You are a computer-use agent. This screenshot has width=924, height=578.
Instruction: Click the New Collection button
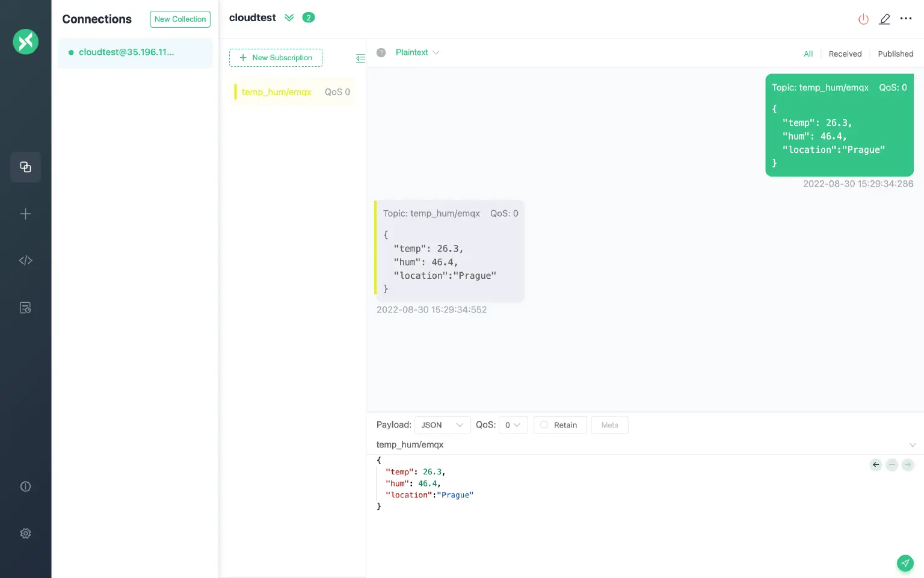180,19
